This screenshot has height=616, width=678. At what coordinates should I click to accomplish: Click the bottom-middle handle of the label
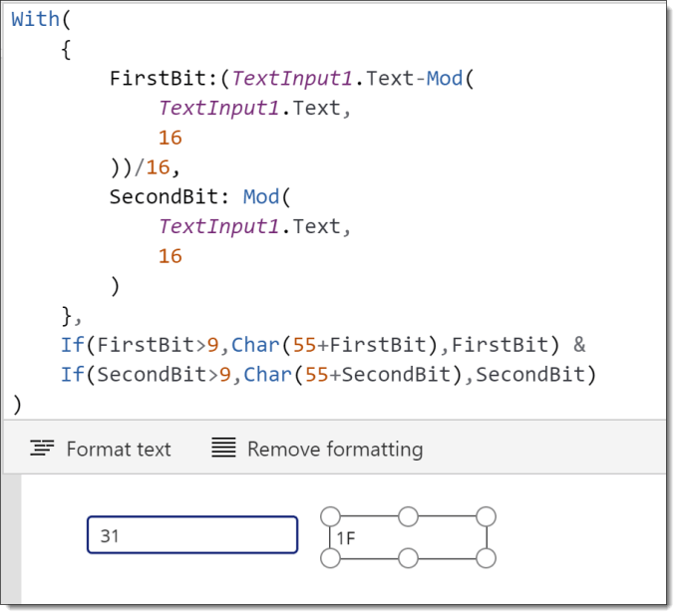click(x=408, y=558)
